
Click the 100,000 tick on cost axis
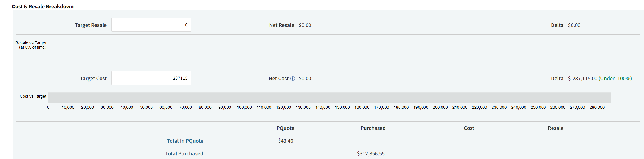pos(244,107)
